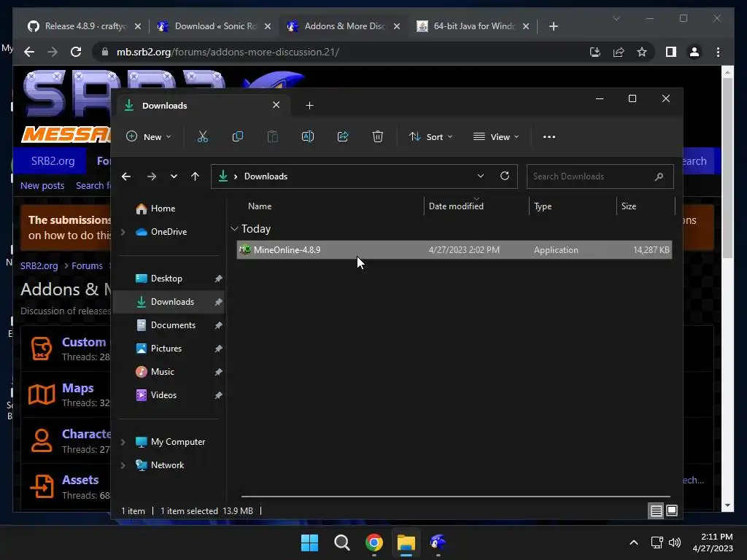Viewport: 747px width, 560px height.
Task: Click the Share icon in Explorer toolbar
Action: point(343,136)
